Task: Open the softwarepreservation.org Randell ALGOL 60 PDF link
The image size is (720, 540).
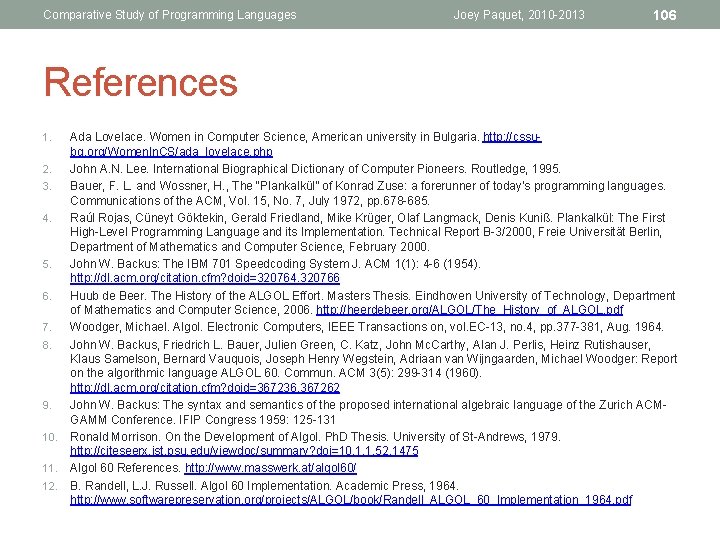Action: [351, 500]
